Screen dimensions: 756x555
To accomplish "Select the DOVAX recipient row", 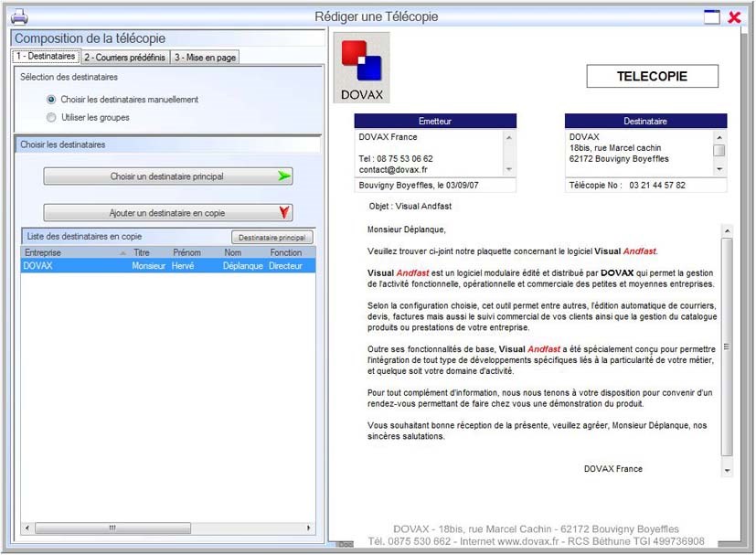I will pyautogui.click(x=168, y=266).
